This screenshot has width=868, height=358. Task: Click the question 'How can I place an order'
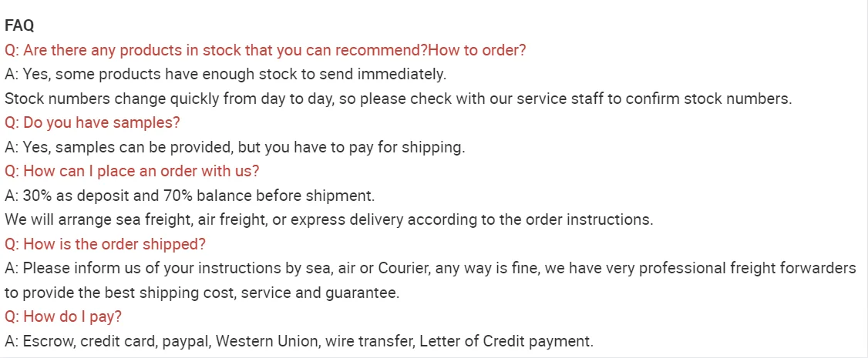[x=132, y=171]
